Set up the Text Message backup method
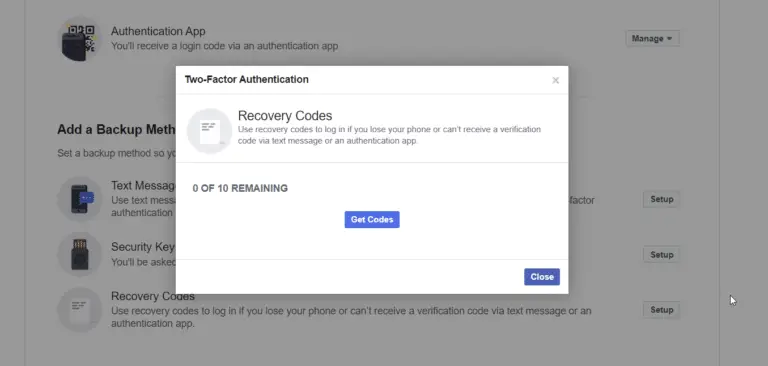The image size is (768, 366). [x=661, y=199]
